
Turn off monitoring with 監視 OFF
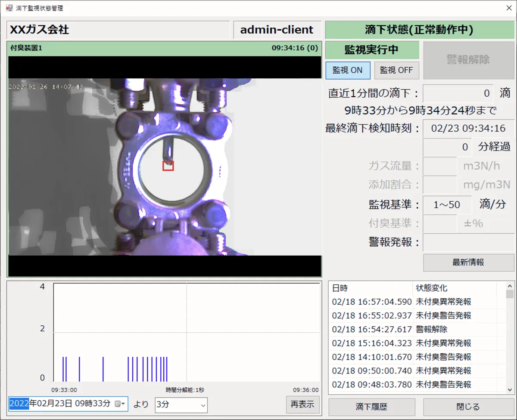[396, 70]
